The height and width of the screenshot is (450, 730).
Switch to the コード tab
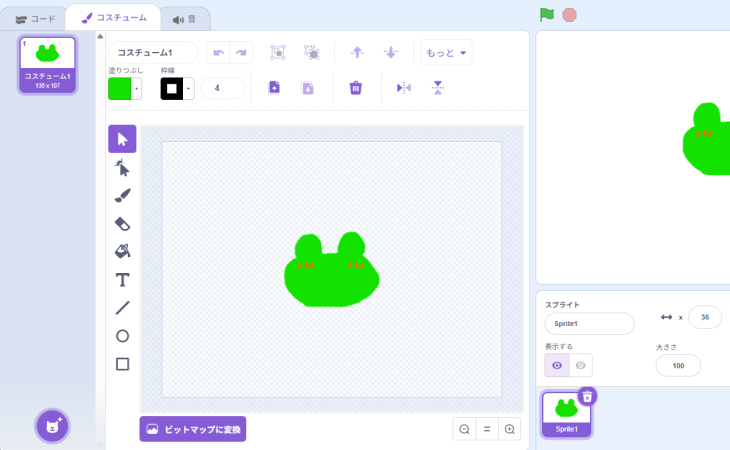point(34,18)
